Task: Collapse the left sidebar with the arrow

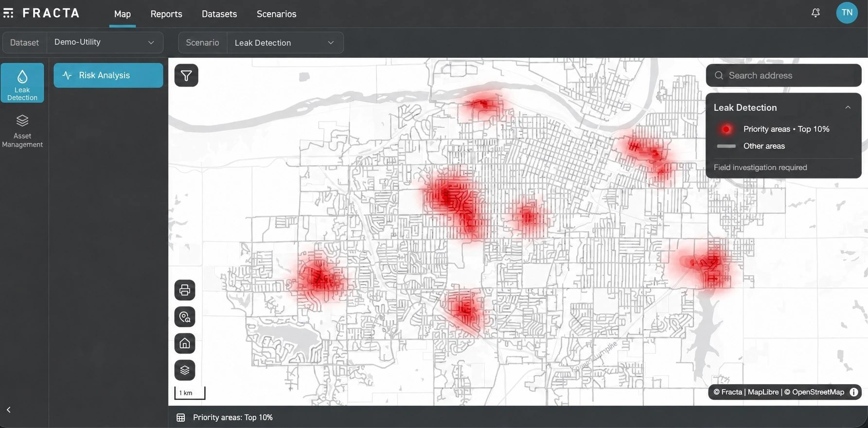Action: (9, 410)
